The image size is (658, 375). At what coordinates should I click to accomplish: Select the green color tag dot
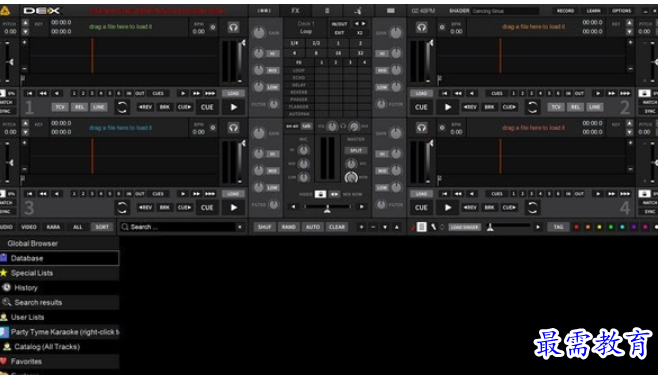click(611, 227)
